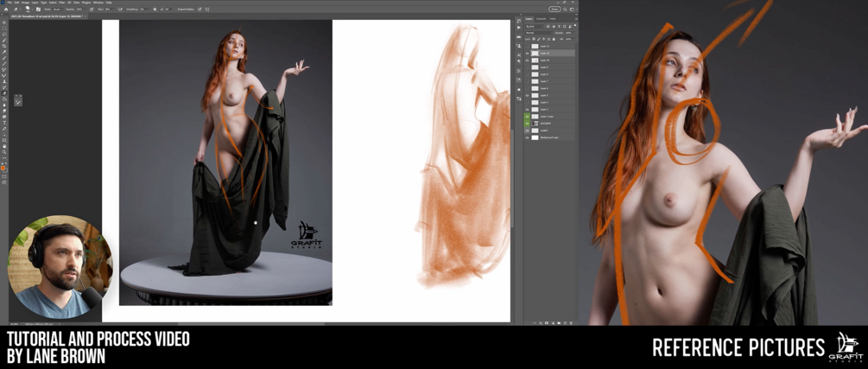Select the Move tool

[x=4, y=22]
